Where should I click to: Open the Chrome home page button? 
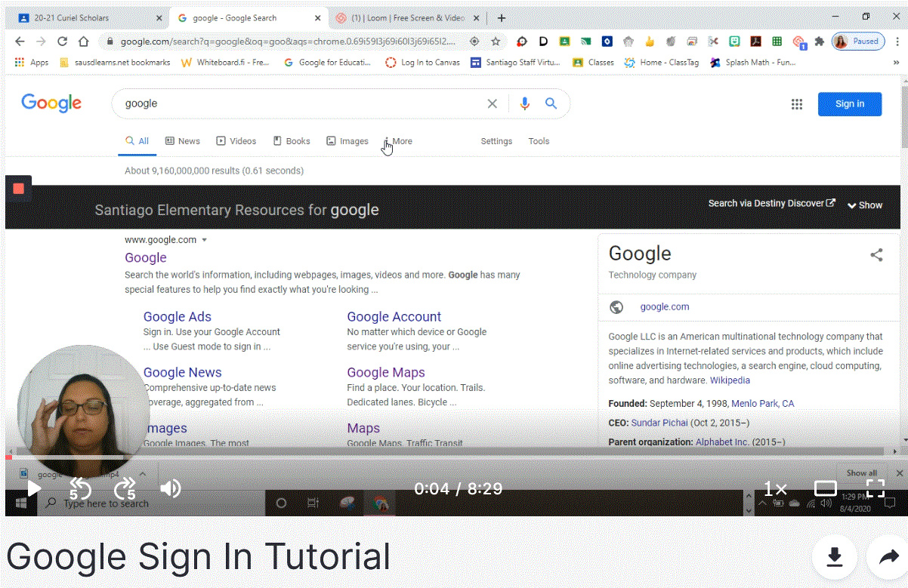pyautogui.click(x=84, y=42)
